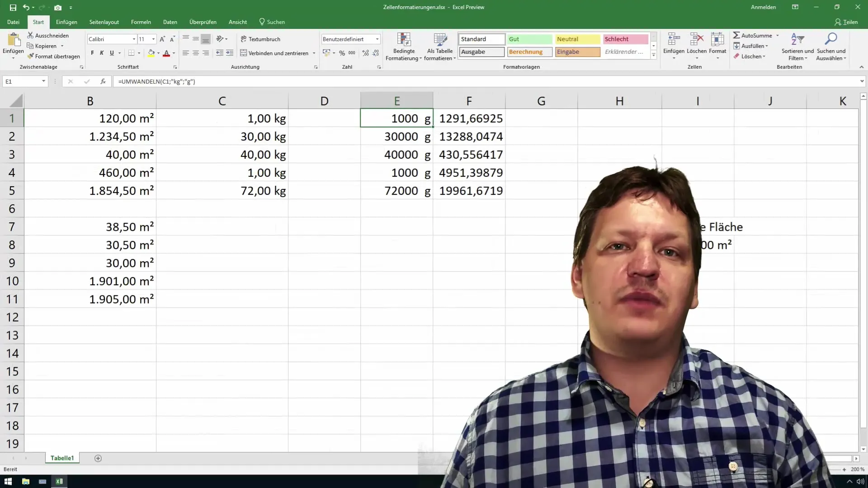Image resolution: width=868 pixels, height=488 pixels.
Task: Click Format übertragen paintbrush
Action: pos(53,56)
